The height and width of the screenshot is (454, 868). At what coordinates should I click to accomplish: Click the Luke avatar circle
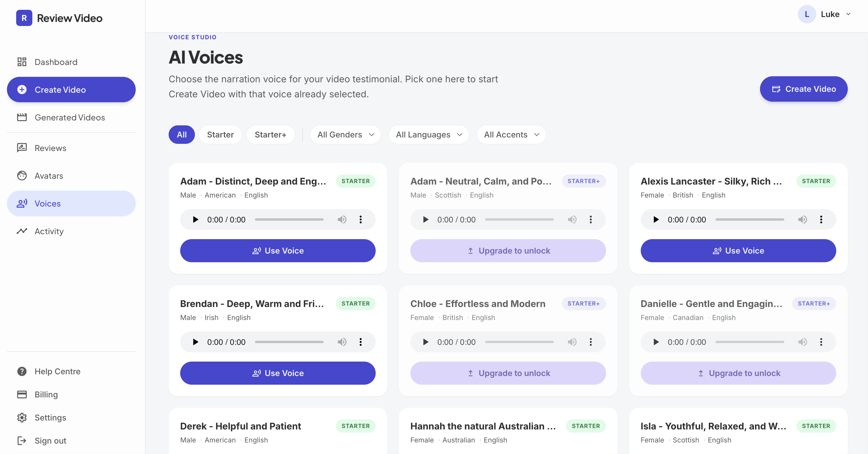807,14
